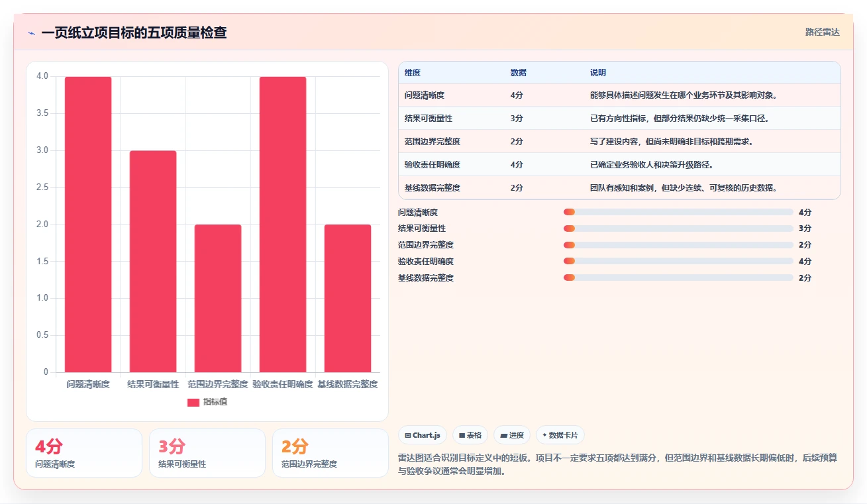Select the 进度 tag chip
Viewport: 867px width, 504px height.
tap(512, 435)
